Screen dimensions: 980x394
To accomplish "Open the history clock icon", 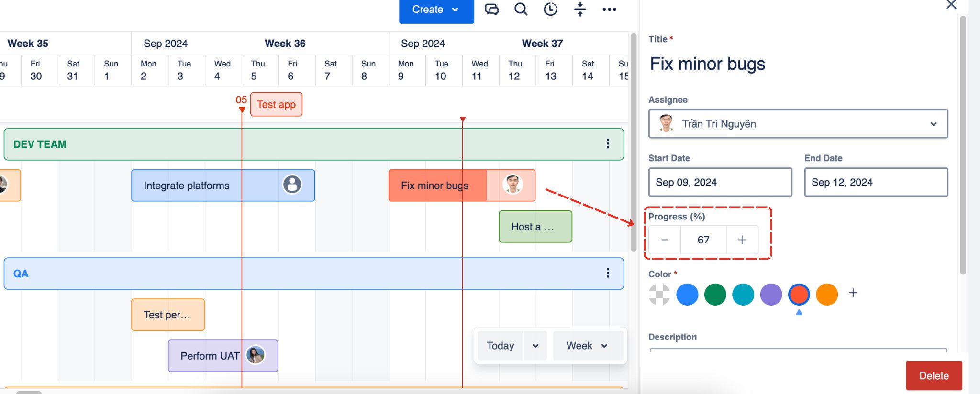I will point(550,10).
